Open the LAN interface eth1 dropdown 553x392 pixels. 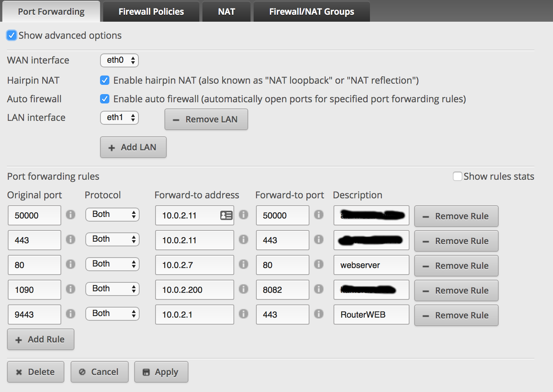(119, 118)
